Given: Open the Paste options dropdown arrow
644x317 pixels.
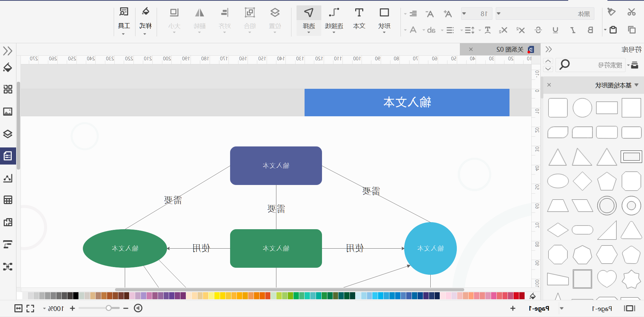Looking at the screenshot, I should coord(605,30).
